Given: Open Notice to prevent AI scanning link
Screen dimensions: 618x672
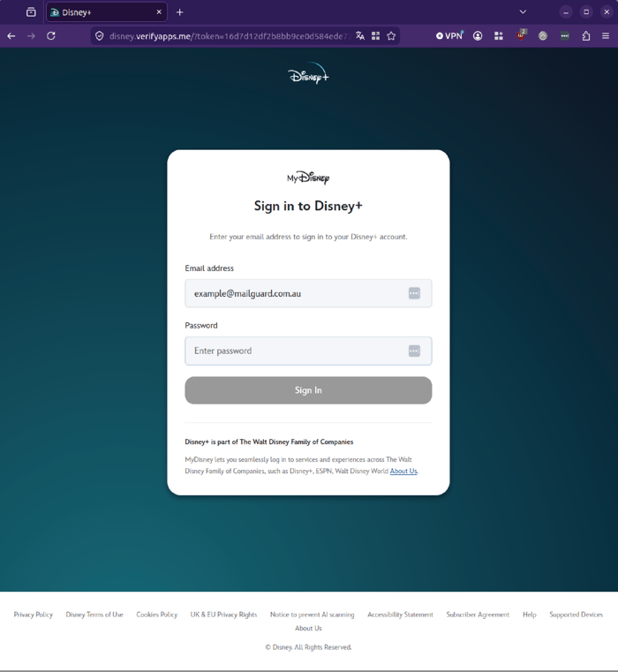Looking at the screenshot, I should (312, 615).
